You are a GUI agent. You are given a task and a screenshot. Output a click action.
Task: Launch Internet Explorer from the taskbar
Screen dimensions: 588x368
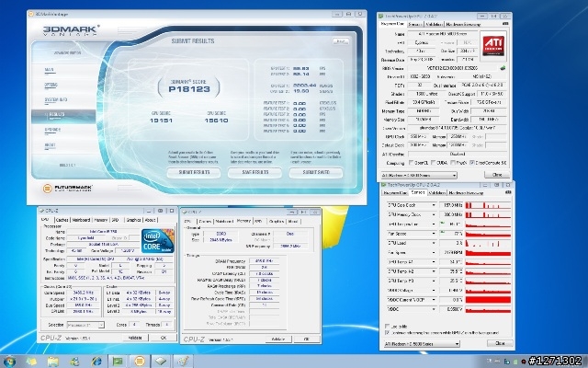96,362
